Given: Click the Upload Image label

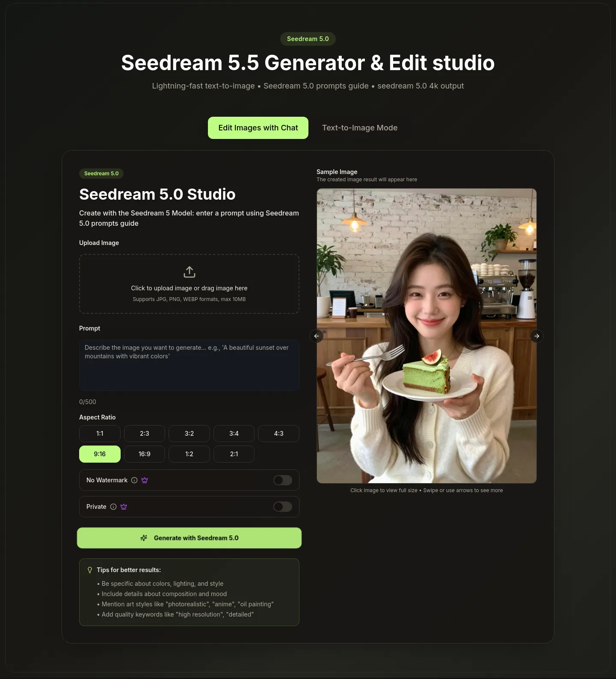Looking at the screenshot, I should click(x=99, y=243).
